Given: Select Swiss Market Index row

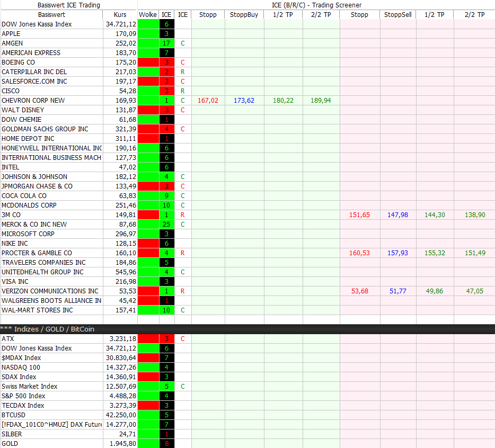Looking at the screenshot, I should pos(29,387).
